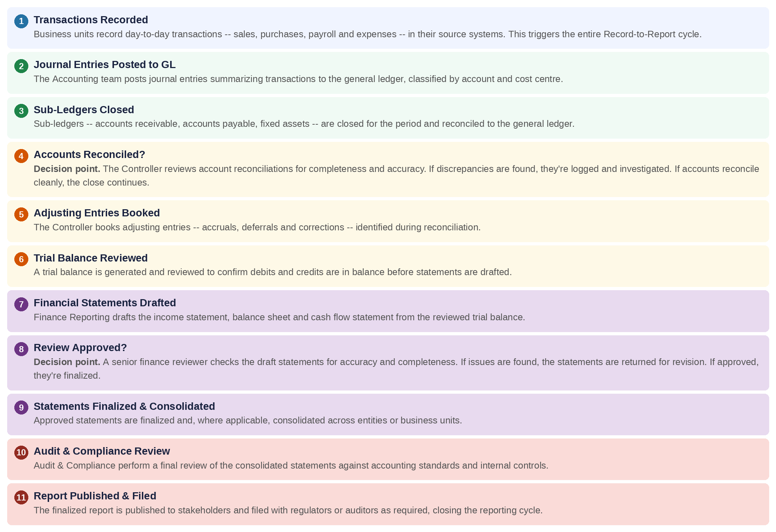Click the Adjusting Entries Booked title

pos(97,213)
